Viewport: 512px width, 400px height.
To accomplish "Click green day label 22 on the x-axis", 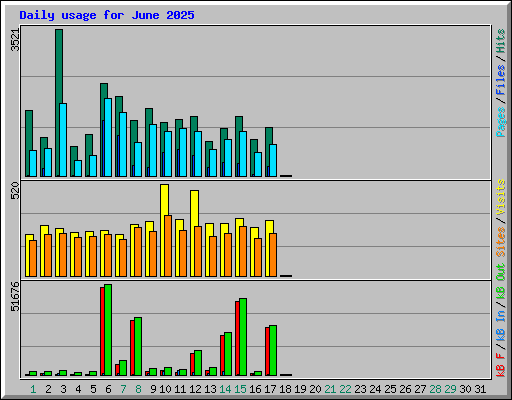I will tap(345, 389).
